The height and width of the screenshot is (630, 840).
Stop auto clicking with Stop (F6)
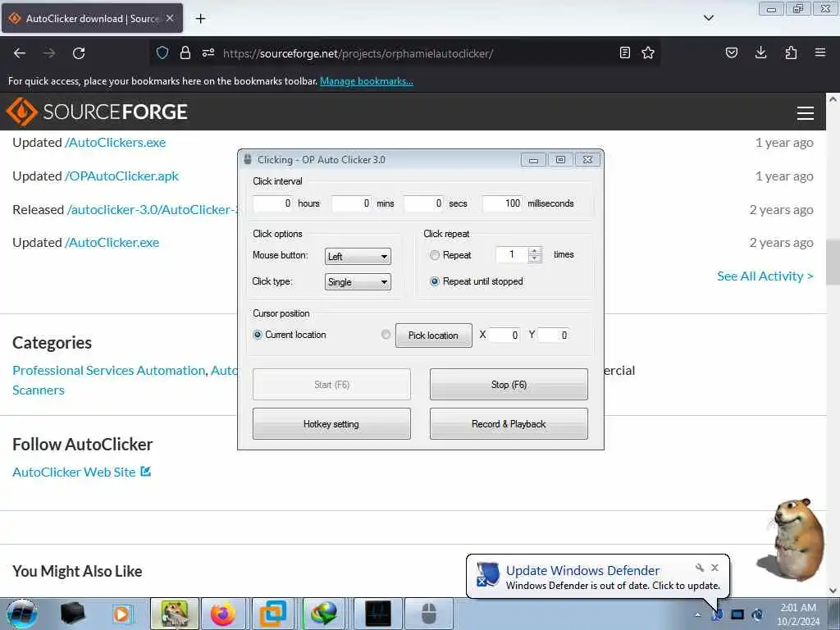[x=509, y=384]
